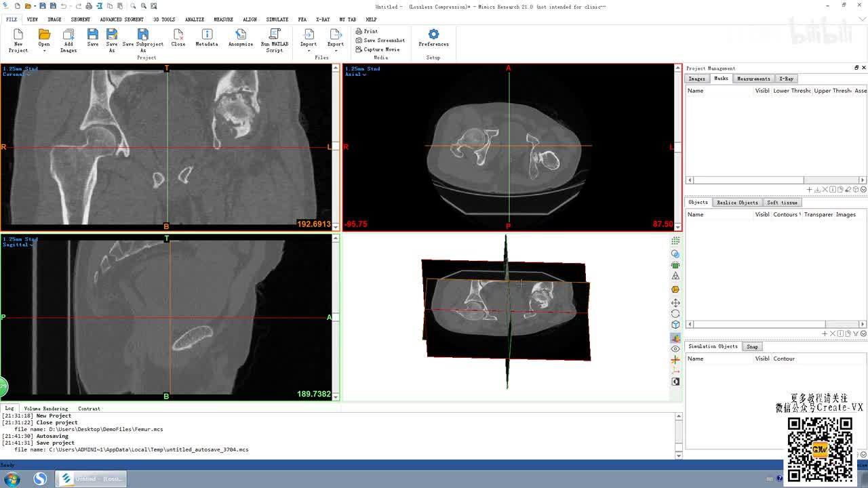Click the Sogou icon in the taskbar
The width and height of the screenshot is (868, 488).
pos(40,479)
